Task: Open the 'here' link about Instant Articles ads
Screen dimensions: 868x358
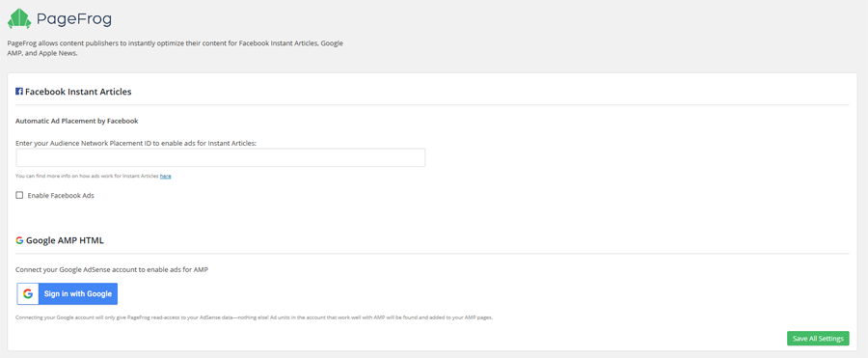Action: click(166, 176)
